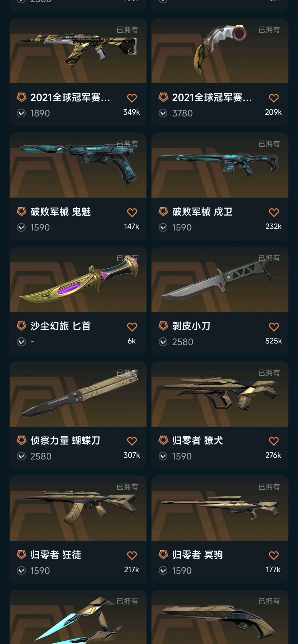
Task: Open 沙尘幻旅 匕首 dagger image
Action: tap(78, 279)
